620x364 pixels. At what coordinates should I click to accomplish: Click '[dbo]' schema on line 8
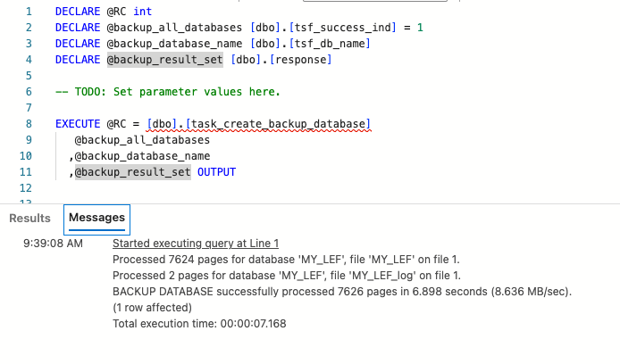click(162, 124)
